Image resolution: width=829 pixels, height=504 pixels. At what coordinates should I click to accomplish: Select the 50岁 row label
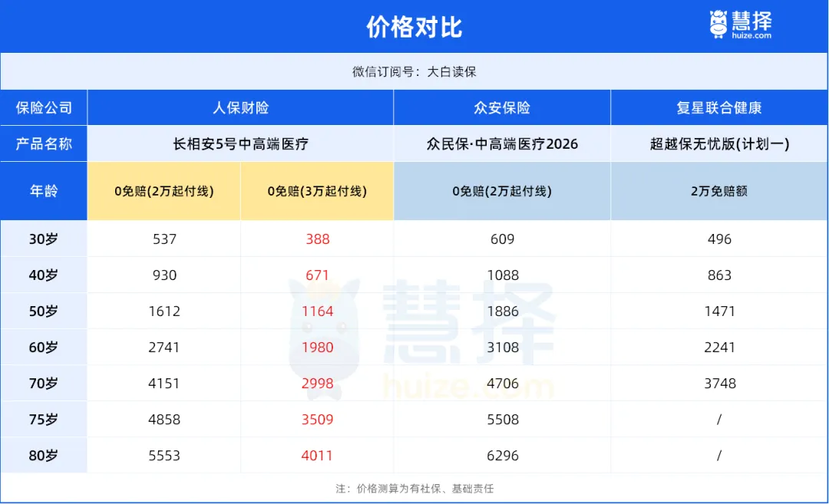tap(44, 311)
